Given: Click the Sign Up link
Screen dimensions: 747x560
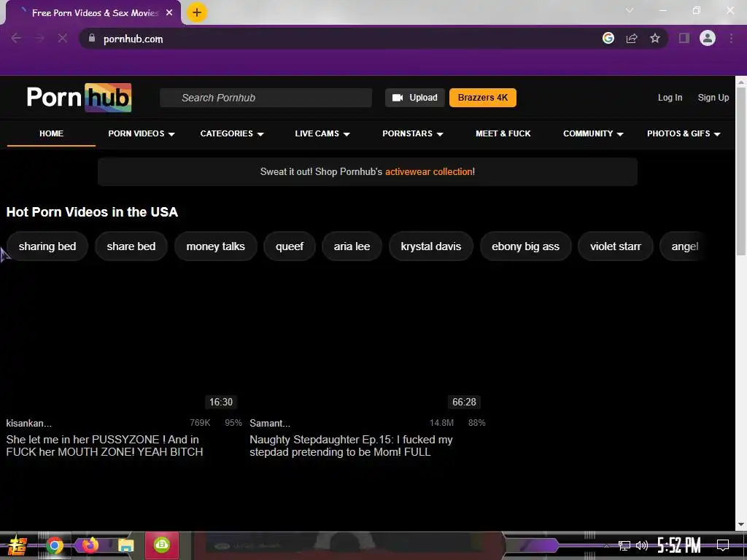Looking at the screenshot, I should click(713, 98).
